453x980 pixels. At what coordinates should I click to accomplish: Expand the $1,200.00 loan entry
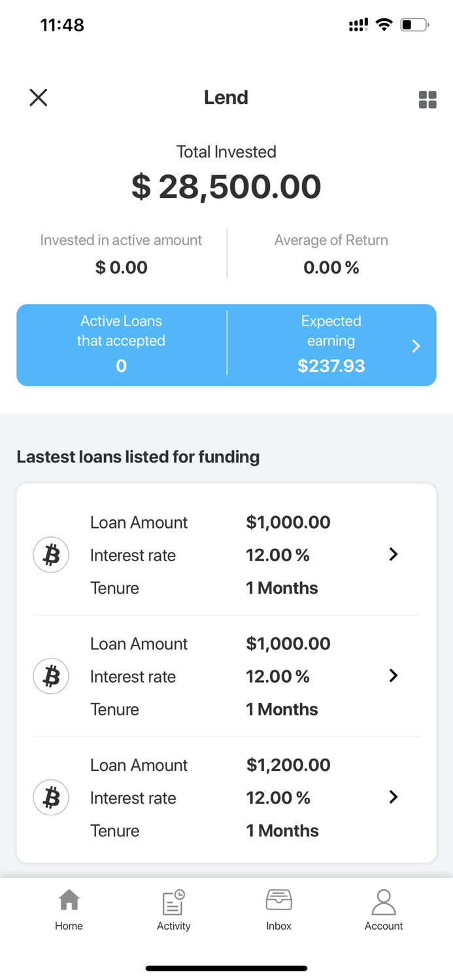[x=393, y=797]
